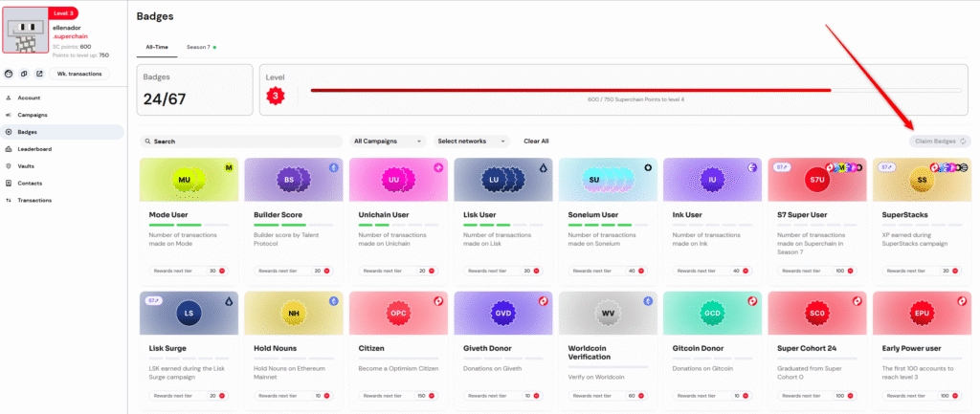
Task: Click the red level 3 badge icon
Action: 275,97
